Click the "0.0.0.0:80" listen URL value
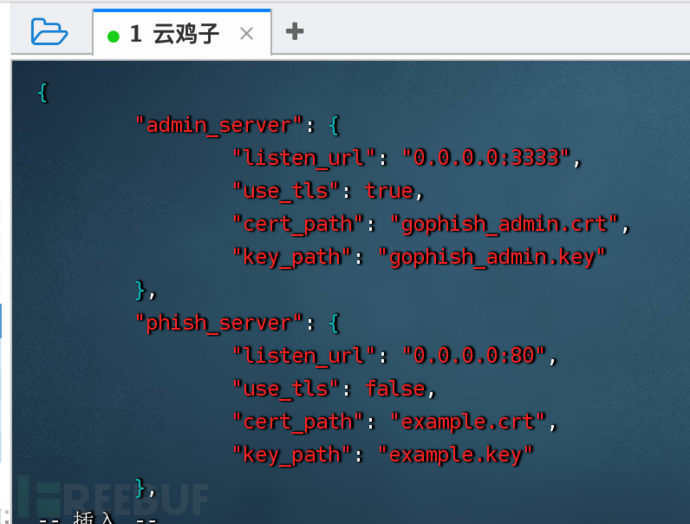 (474, 355)
